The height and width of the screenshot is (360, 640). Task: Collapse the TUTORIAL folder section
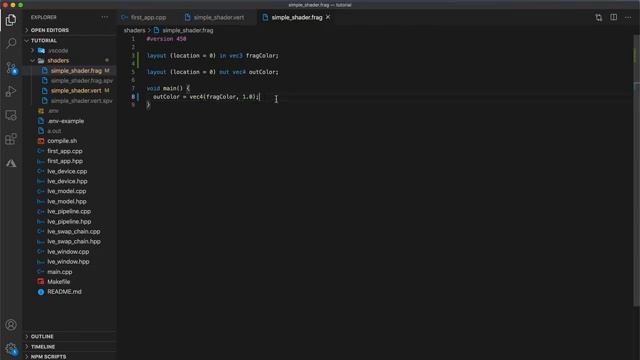coord(70,40)
